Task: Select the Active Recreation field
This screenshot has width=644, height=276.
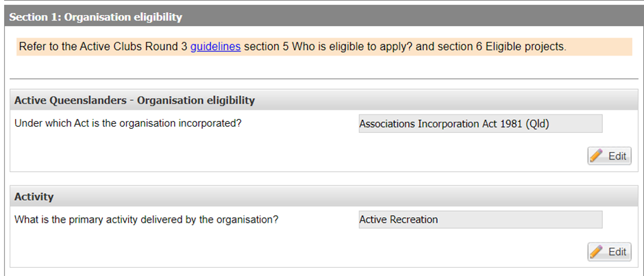Action: [480, 220]
